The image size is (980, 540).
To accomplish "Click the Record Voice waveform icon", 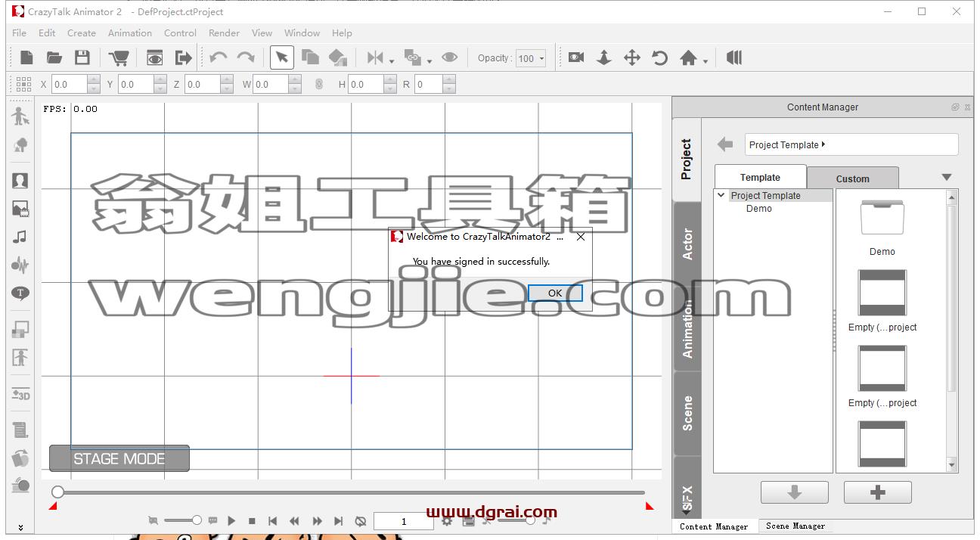I will click(20, 265).
